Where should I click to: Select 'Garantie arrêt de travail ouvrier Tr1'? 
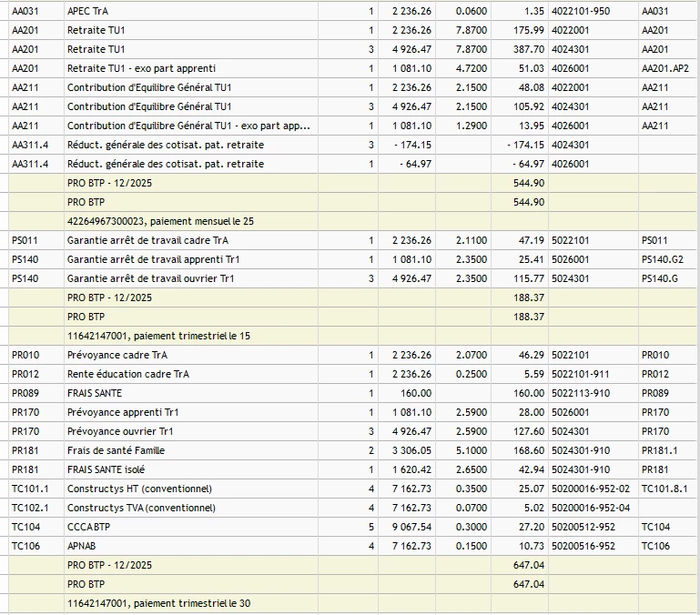point(150,279)
